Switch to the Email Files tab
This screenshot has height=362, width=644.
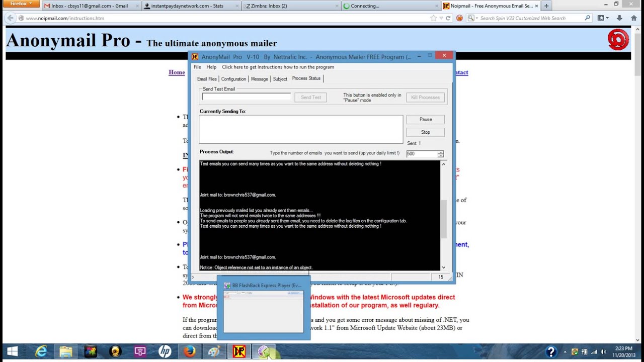tap(207, 79)
